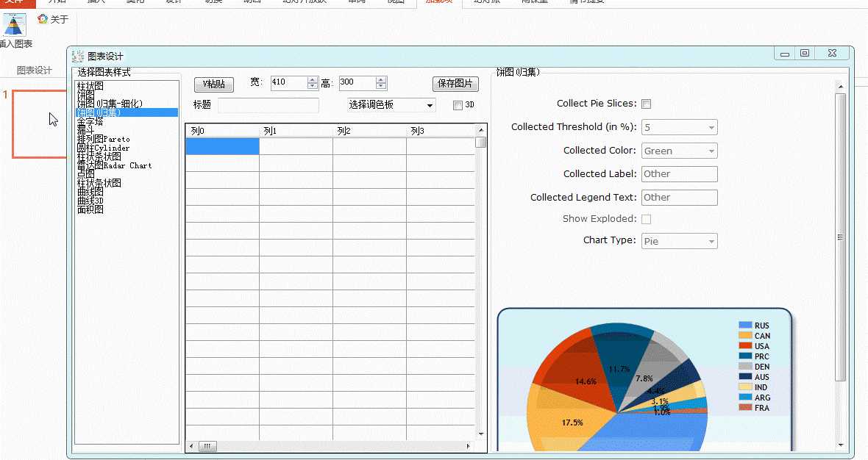Click the 列3 column header
This screenshot has height=460, width=868.
point(441,131)
